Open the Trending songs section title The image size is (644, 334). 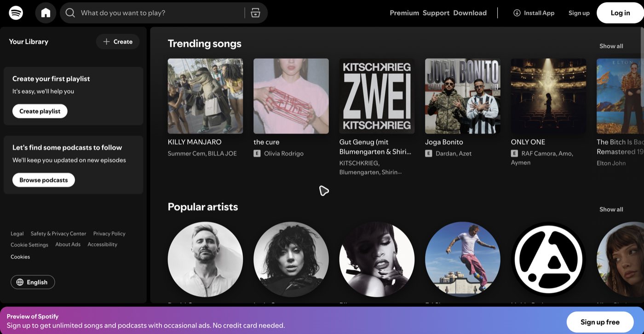(204, 44)
